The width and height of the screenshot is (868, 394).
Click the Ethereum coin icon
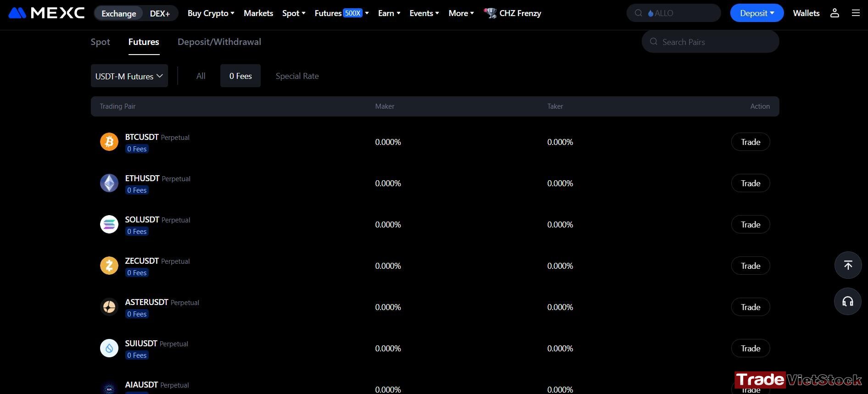tap(109, 183)
